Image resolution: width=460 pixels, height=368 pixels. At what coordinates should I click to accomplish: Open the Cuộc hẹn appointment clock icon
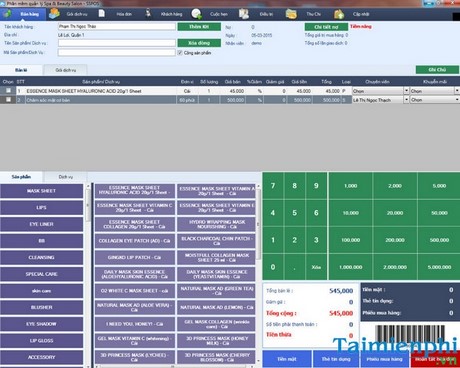196,14
